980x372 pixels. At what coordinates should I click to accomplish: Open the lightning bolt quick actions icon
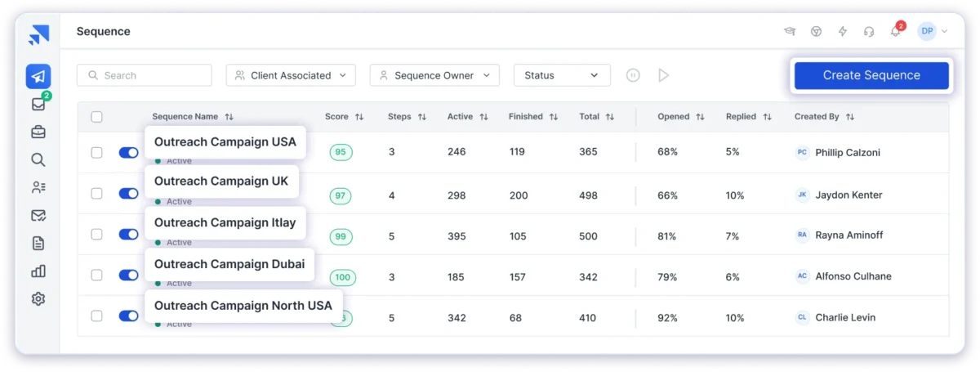(x=843, y=32)
